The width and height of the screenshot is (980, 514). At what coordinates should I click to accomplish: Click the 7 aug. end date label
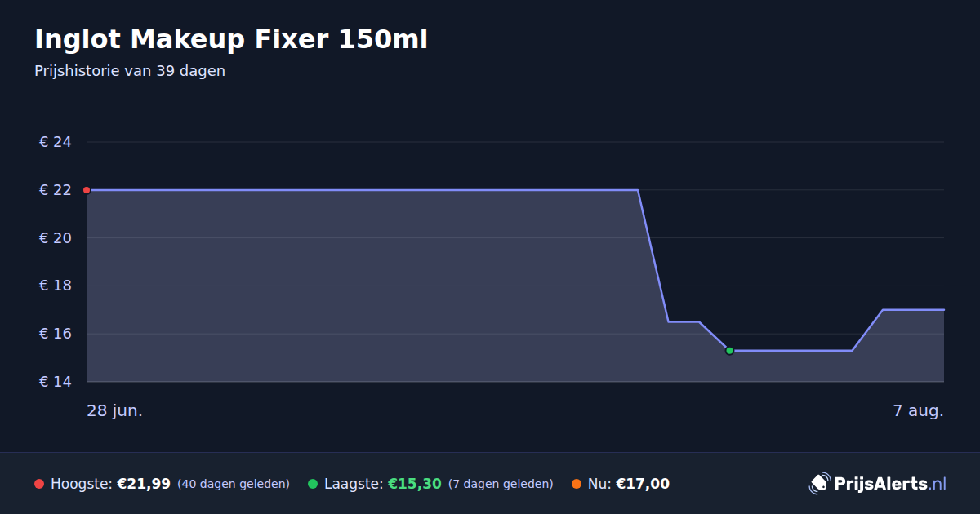(919, 410)
